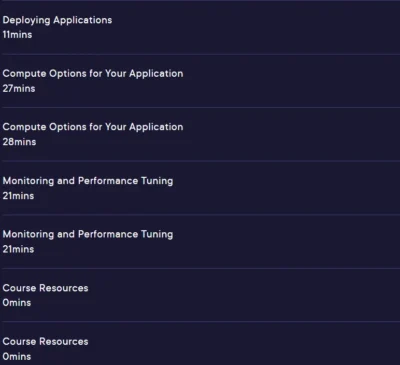
Task: Open the 28mins Compute Options for Your Application
Action: [93, 127]
